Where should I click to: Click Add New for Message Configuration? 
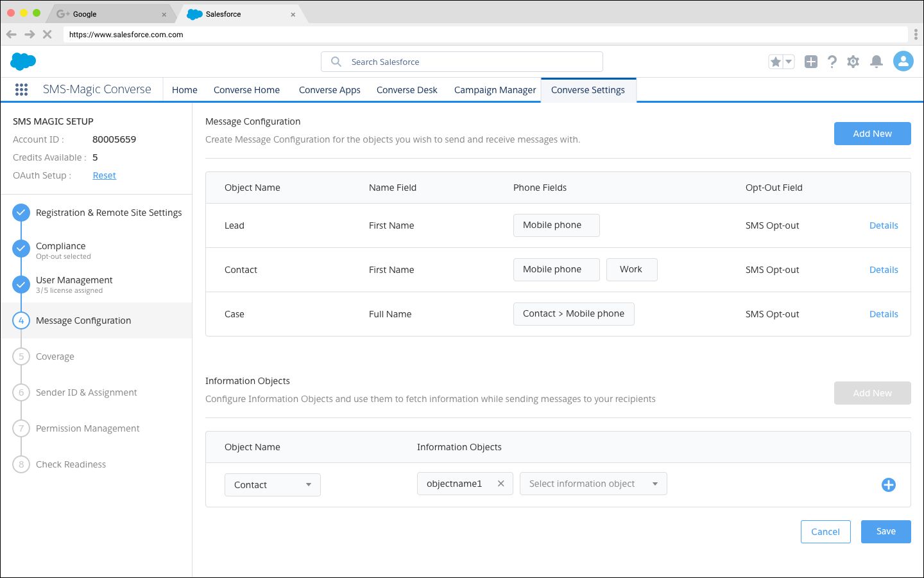(x=873, y=134)
